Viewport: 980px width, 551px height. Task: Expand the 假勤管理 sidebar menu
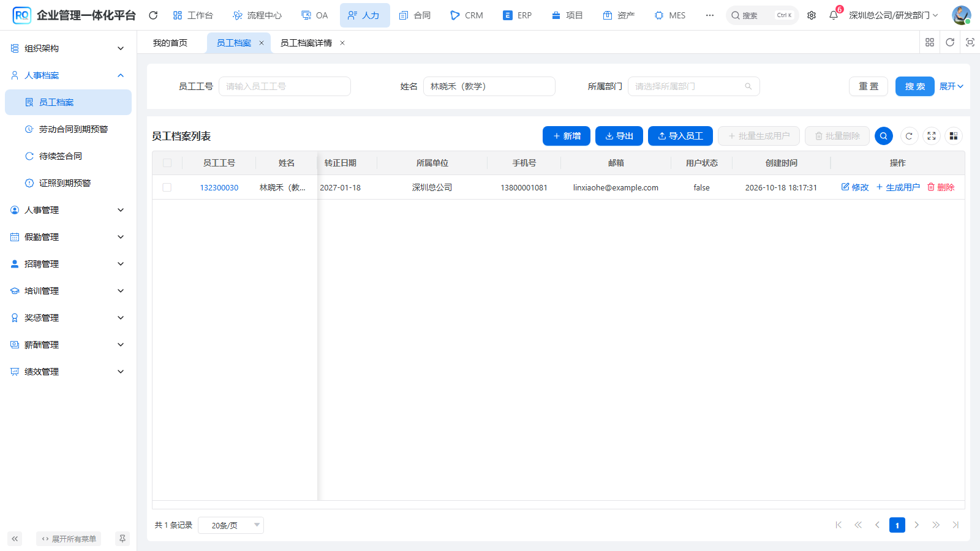(68, 237)
